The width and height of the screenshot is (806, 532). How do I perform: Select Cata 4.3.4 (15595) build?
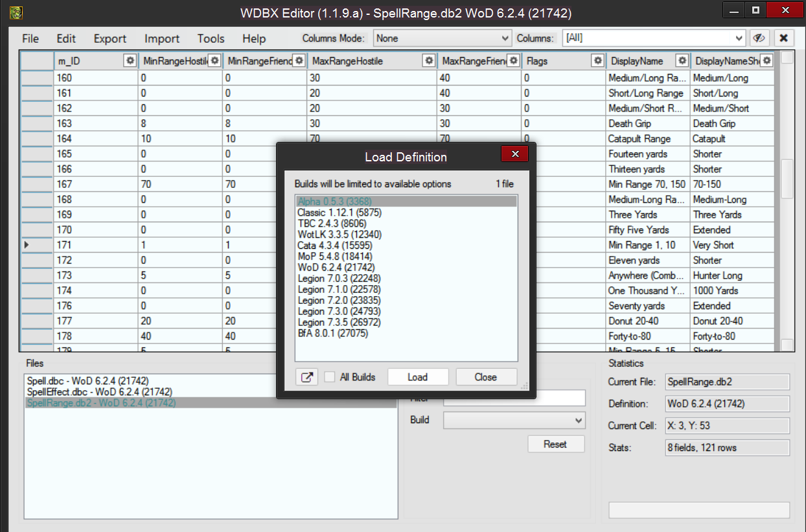tap(406, 246)
